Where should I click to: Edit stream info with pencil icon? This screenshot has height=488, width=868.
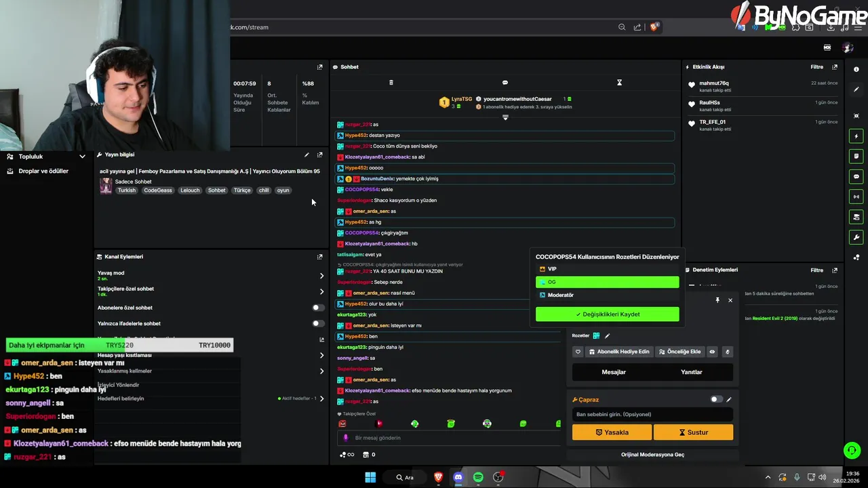click(307, 155)
